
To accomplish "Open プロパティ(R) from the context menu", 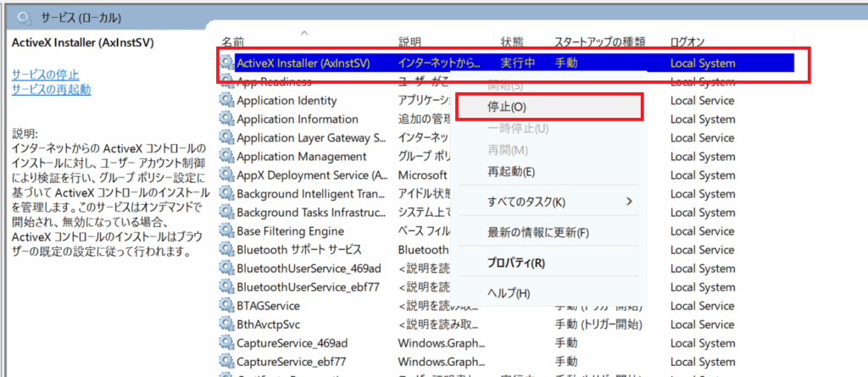I will [x=516, y=263].
